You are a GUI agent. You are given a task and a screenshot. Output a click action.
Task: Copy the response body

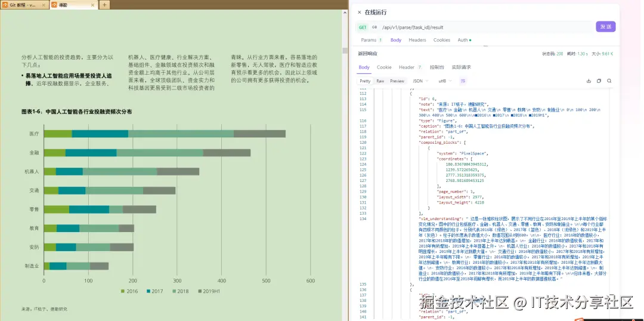(x=599, y=81)
